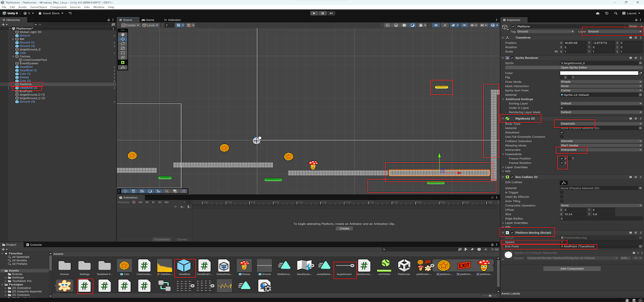
Task: Open the Component menu
Action: point(58,7)
